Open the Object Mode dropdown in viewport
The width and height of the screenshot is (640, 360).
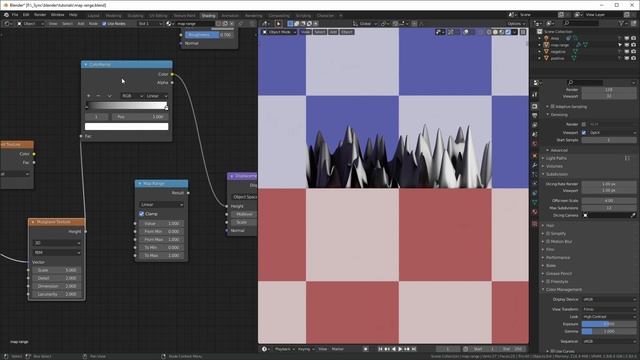click(279, 32)
